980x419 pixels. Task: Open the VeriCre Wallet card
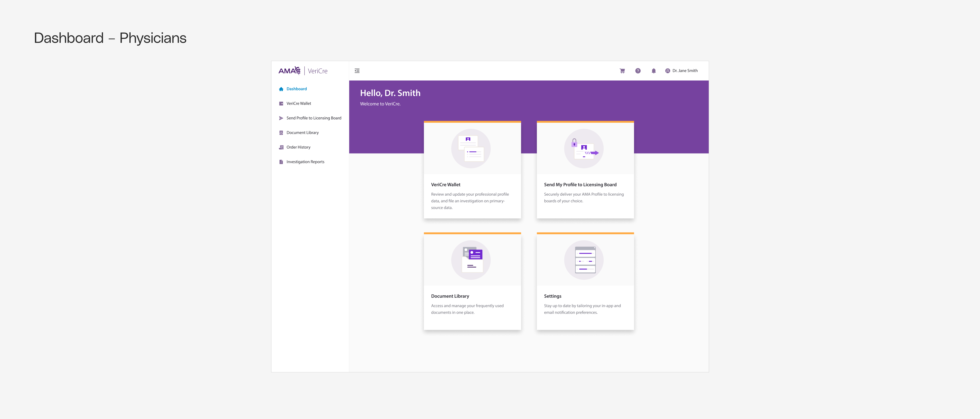472,170
